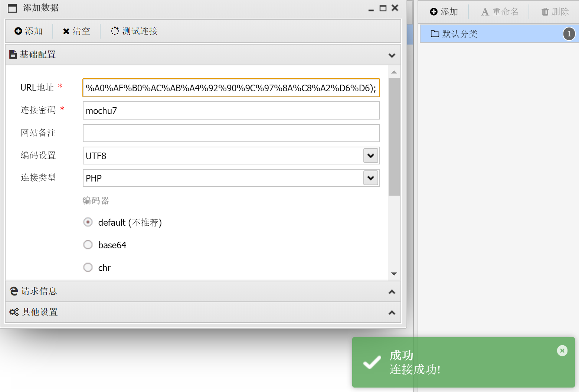Click the spinner icon of 测试连接
The image size is (579, 392).
coord(115,31)
